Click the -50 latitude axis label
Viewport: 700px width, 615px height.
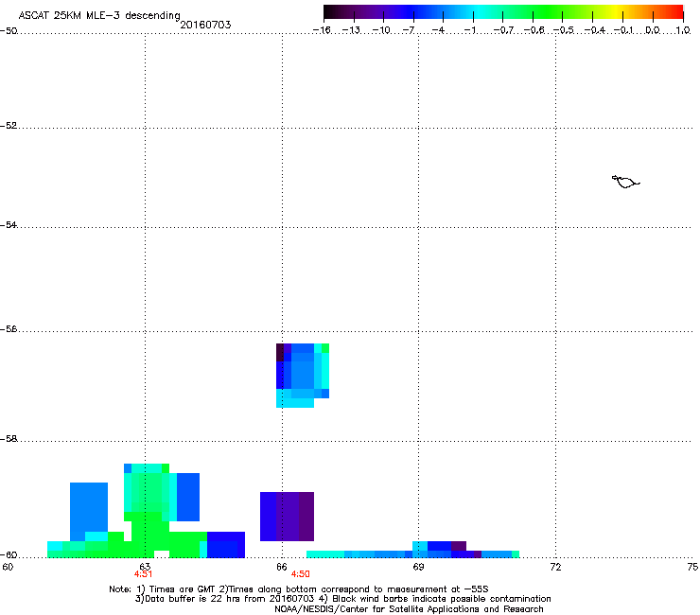coord(9,31)
